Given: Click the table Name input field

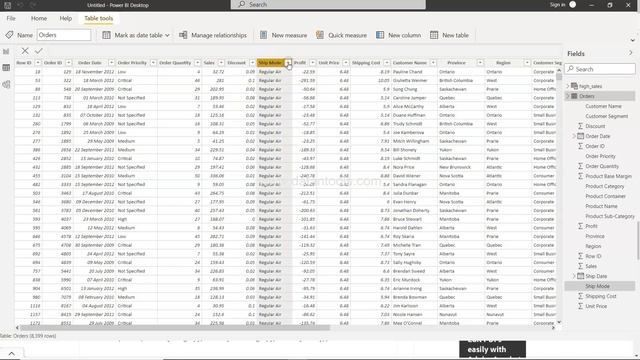Looking at the screenshot, I should (64, 35).
